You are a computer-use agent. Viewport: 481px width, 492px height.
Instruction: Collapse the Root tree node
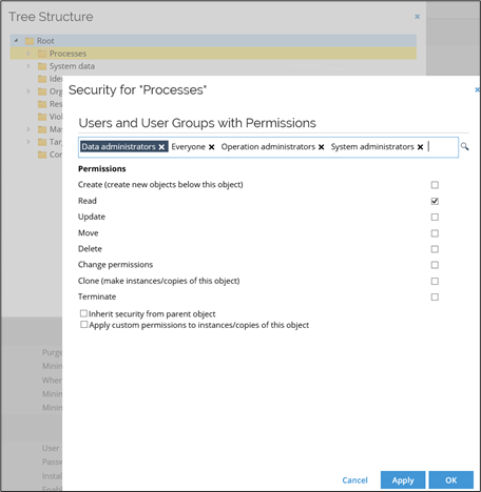coord(16,41)
